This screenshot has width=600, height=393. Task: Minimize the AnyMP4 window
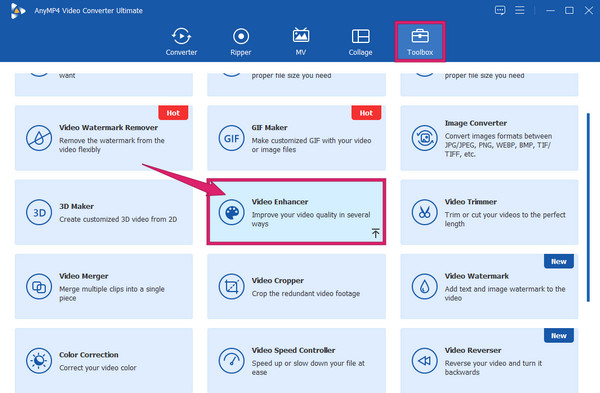(x=550, y=10)
